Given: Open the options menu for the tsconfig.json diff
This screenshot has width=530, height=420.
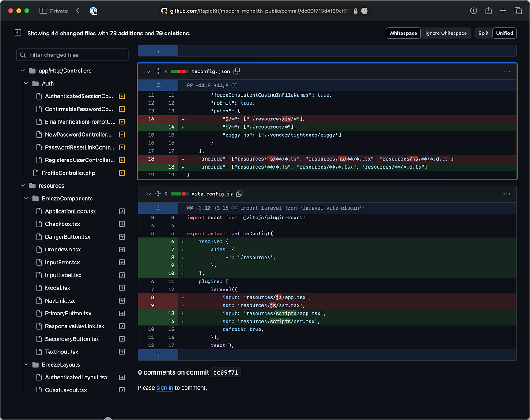Looking at the screenshot, I should pyautogui.click(x=507, y=71).
